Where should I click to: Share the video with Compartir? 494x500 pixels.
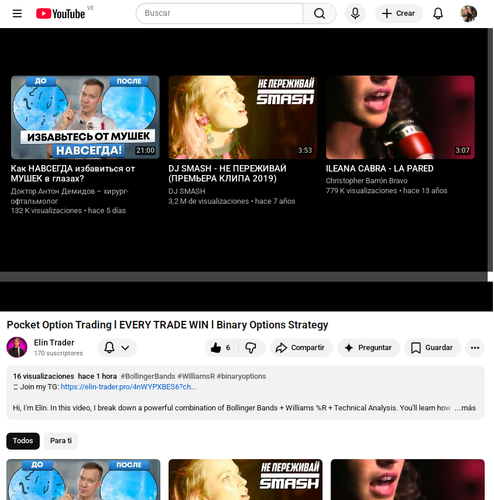(301, 348)
